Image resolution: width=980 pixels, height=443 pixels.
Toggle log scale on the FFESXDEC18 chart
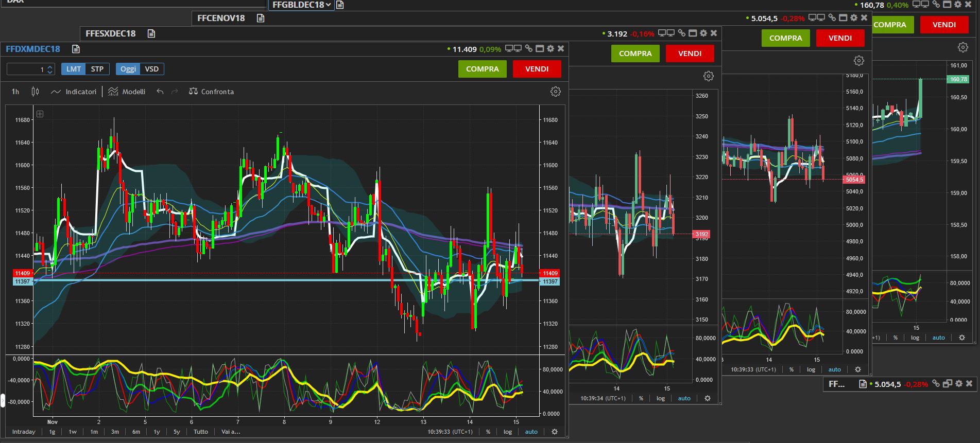click(x=661, y=398)
